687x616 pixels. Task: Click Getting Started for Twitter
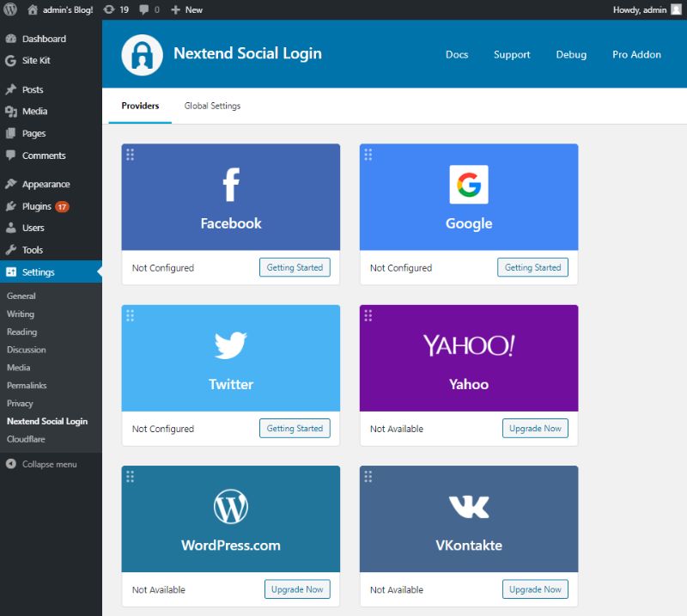click(x=295, y=429)
